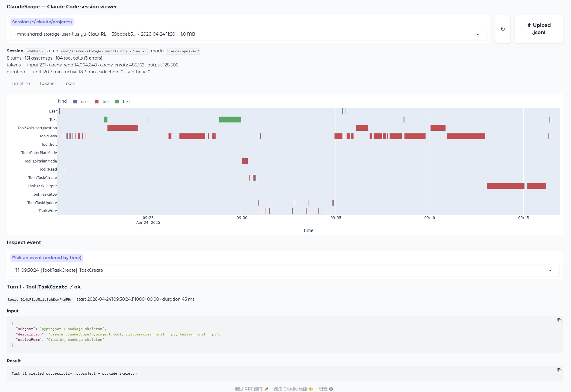Click the Gradio heart icon in footer
The height and width of the screenshot is (392, 571).
(311, 389)
